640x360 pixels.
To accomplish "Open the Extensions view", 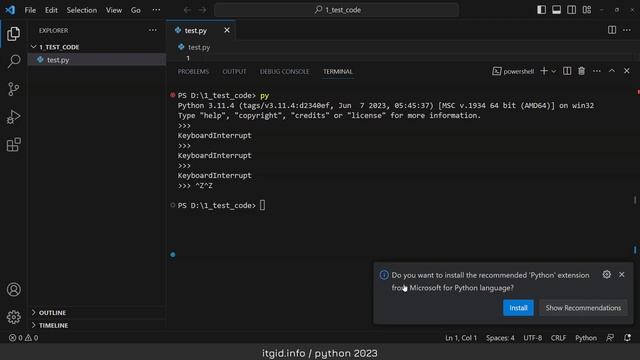I will coord(13,144).
